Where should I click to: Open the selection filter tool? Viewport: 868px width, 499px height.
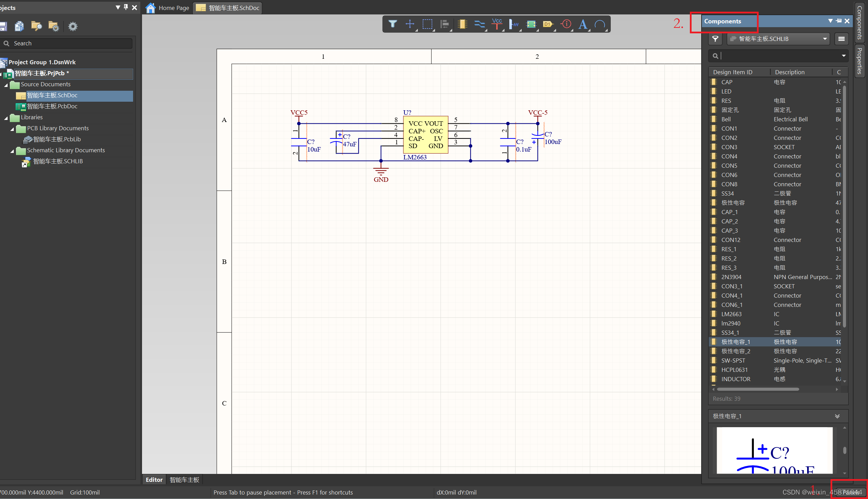[392, 24]
